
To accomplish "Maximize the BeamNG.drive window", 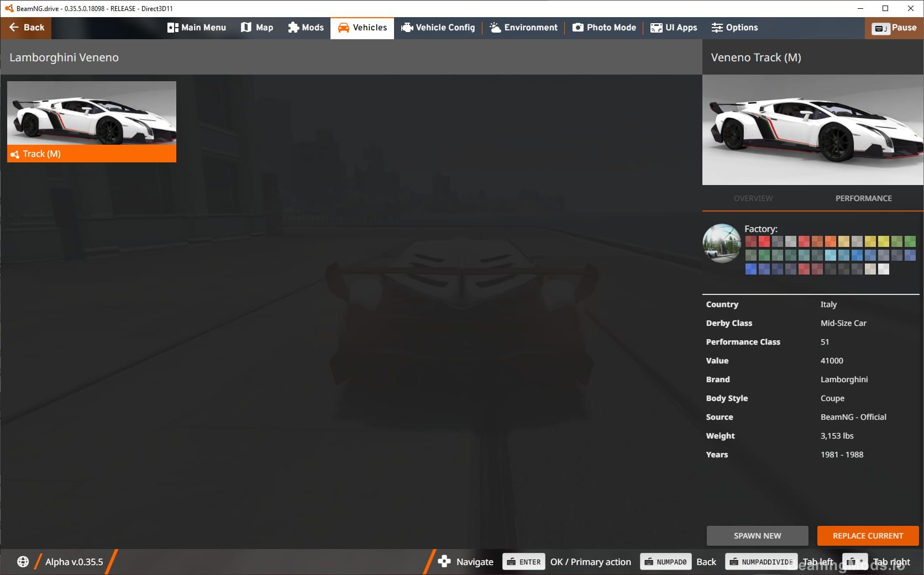I will click(885, 8).
